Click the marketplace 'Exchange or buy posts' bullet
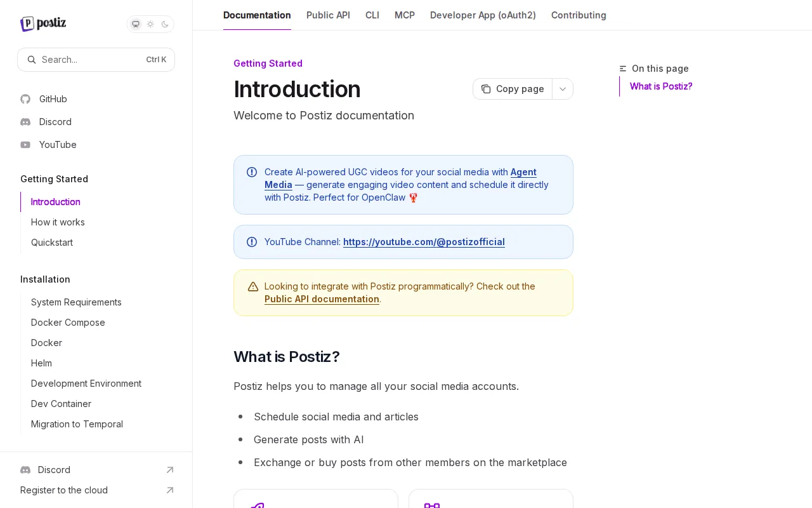 click(410, 462)
